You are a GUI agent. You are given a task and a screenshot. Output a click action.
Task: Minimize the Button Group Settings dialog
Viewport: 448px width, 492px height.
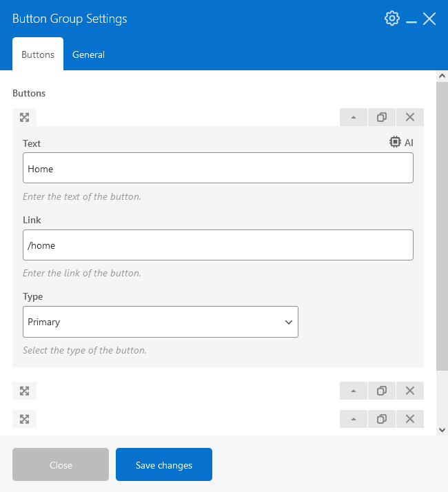pos(411,21)
